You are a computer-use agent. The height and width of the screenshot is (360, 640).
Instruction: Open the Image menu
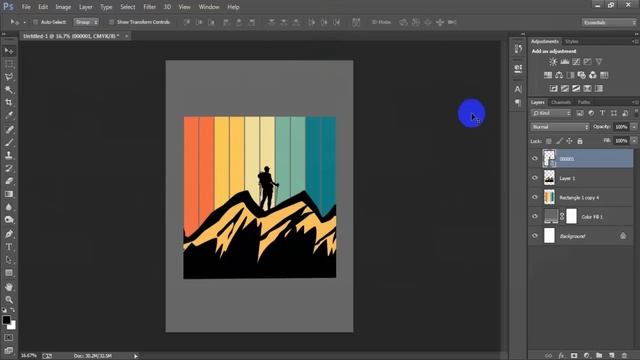pyautogui.click(x=63, y=7)
